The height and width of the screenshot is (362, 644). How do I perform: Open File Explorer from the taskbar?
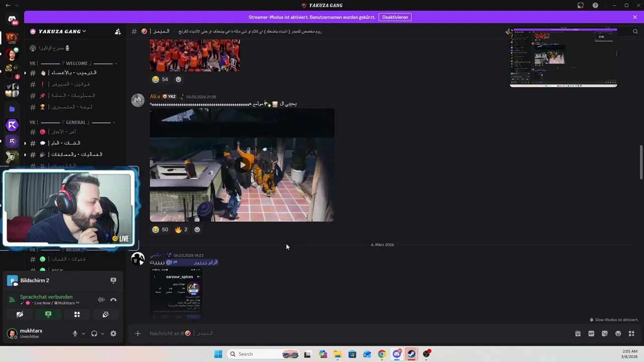[338, 354]
